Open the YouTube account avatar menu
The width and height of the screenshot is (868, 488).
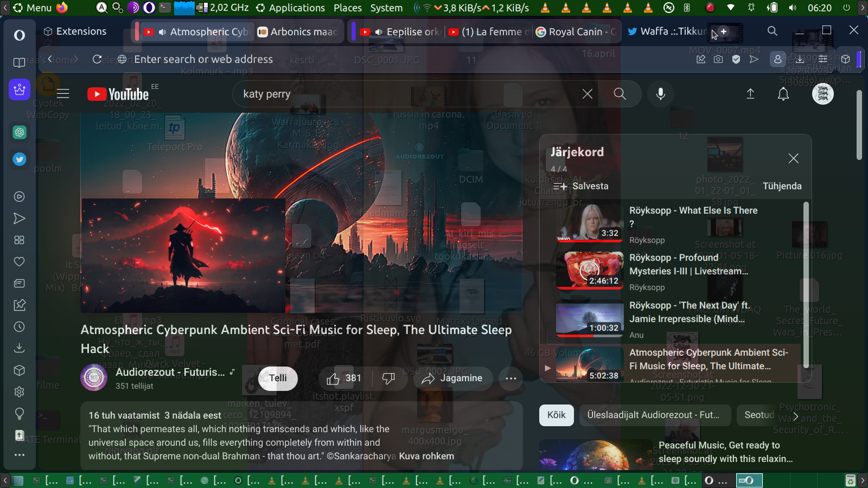tap(823, 94)
